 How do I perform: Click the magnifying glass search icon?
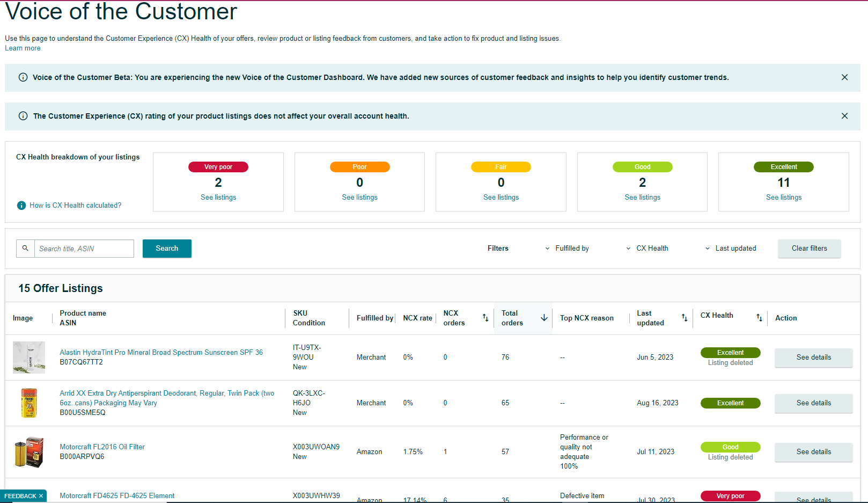25,249
